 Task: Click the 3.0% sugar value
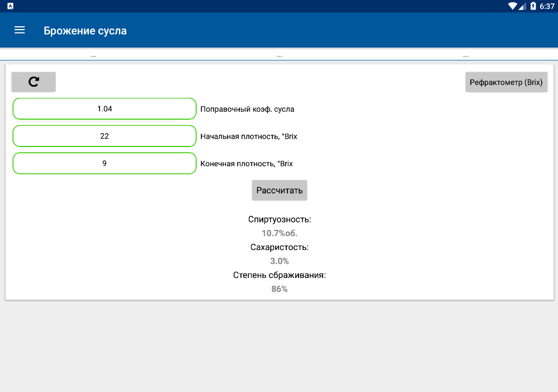[x=280, y=261]
